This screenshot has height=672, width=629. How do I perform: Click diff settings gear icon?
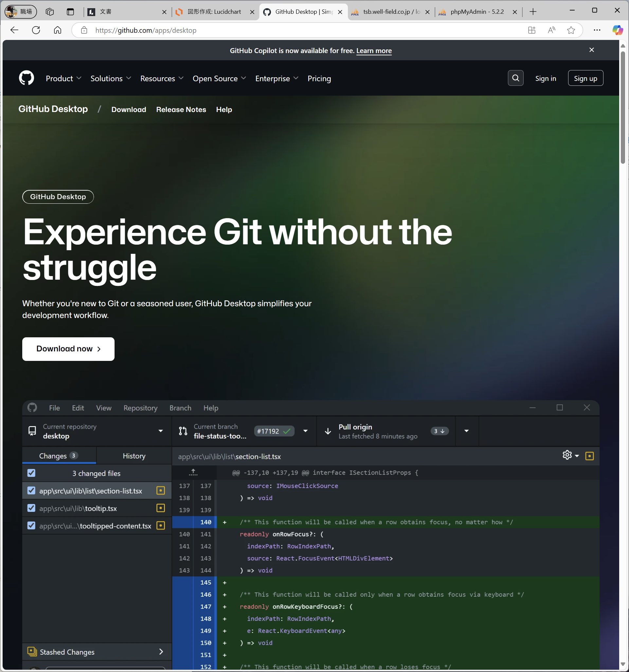click(x=567, y=455)
